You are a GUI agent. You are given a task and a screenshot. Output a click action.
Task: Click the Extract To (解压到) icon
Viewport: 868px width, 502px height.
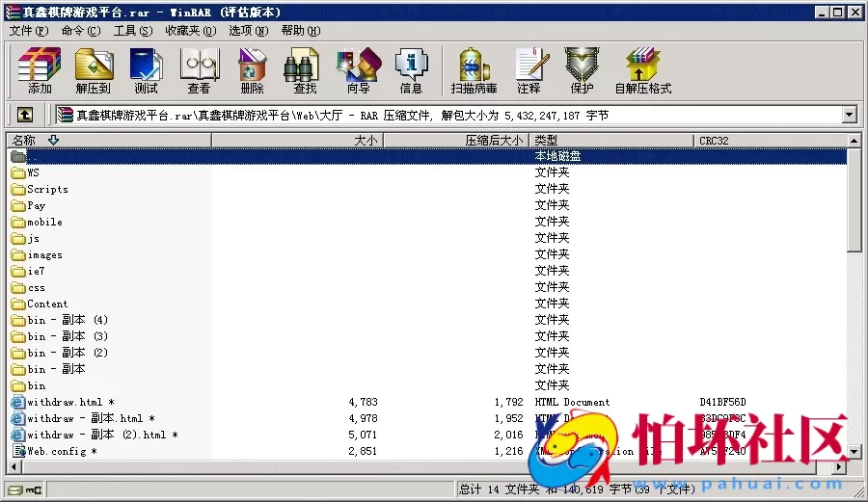[93, 70]
